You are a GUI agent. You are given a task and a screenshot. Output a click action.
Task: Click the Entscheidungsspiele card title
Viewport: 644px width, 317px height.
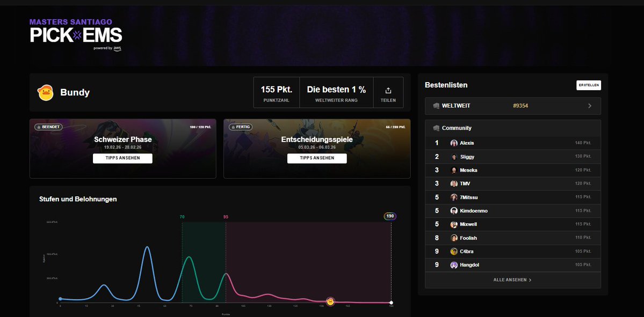[x=317, y=139]
